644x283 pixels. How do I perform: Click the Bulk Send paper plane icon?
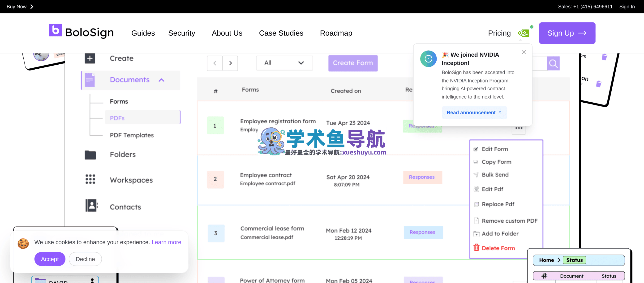[476, 175]
